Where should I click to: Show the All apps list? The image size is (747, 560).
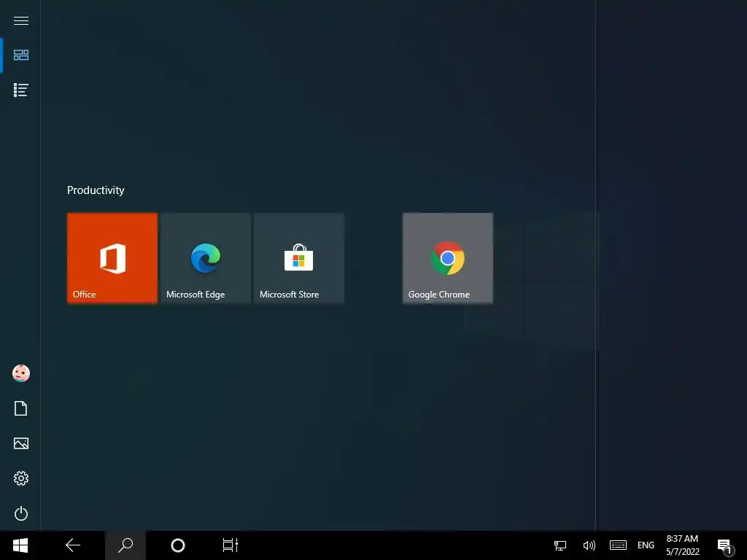[x=21, y=90]
